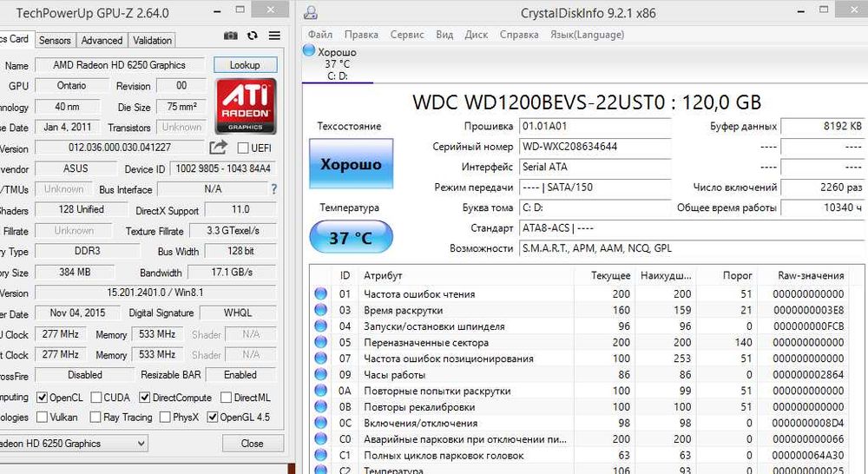Click the GPU-Z refresh icon
The image size is (868, 474).
253,36
